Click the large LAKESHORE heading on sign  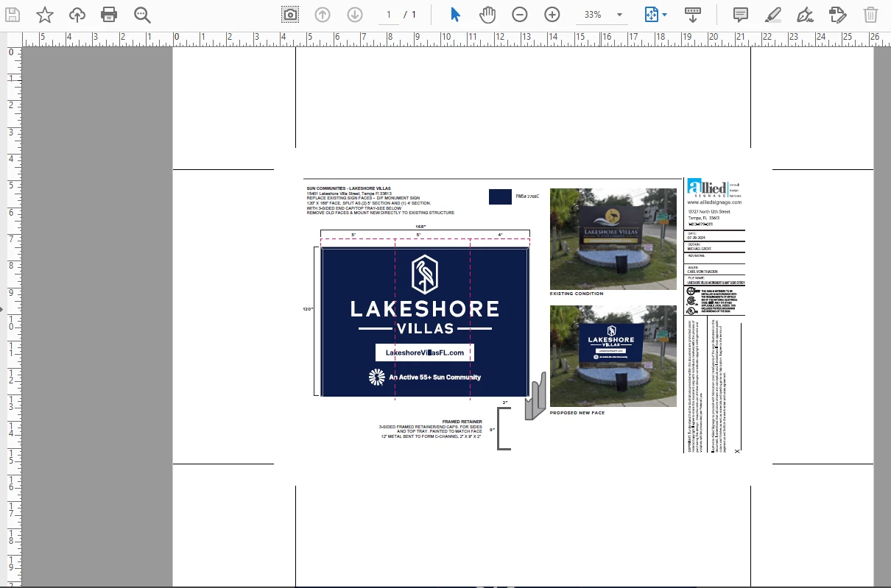[x=425, y=308]
